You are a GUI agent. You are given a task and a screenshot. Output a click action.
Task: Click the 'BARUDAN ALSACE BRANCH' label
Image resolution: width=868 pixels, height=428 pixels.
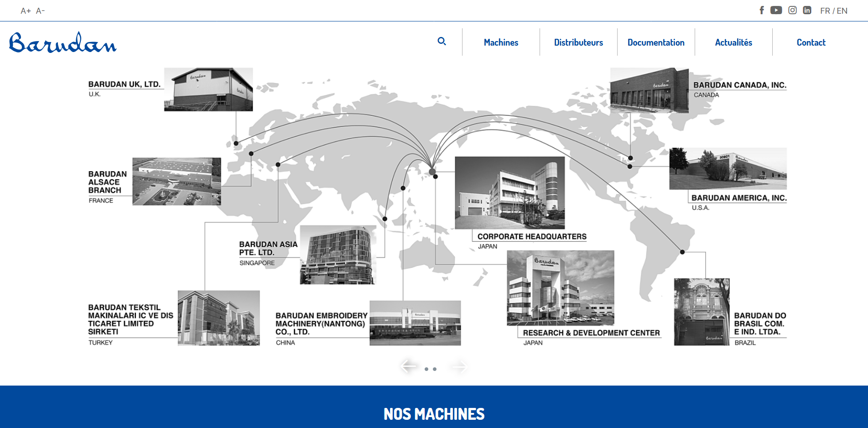(108, 182)
